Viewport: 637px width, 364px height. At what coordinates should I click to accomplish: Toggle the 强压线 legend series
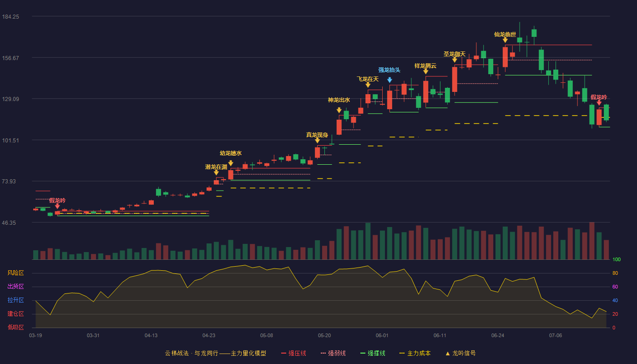coord(293,353)
